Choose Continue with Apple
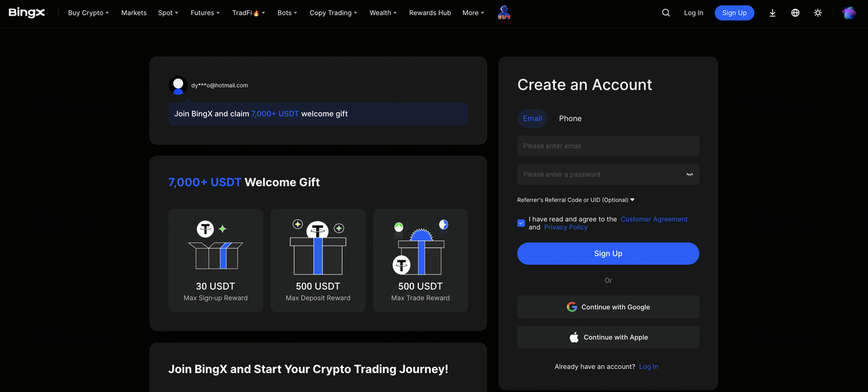Viewport: 868px width, 392px height. pos(608,337)
